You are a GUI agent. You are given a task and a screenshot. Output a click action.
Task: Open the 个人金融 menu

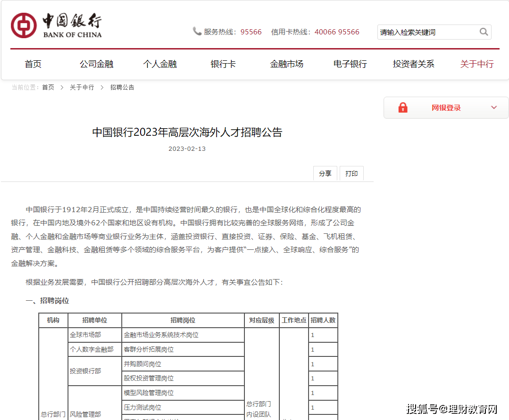point(159,64)
